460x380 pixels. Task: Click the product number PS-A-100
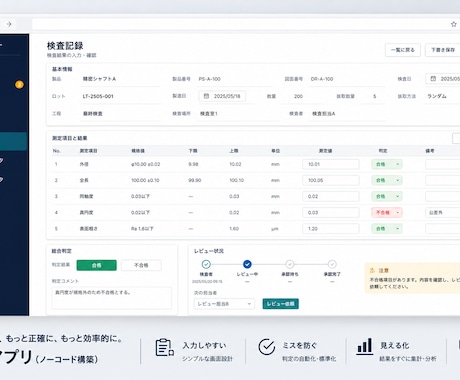(210, 79)
